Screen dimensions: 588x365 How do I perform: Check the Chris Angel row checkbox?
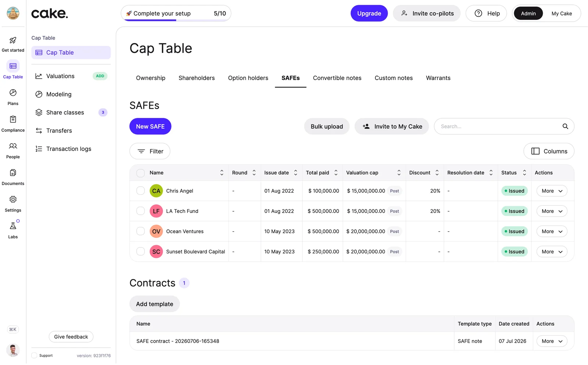(140, 191)
